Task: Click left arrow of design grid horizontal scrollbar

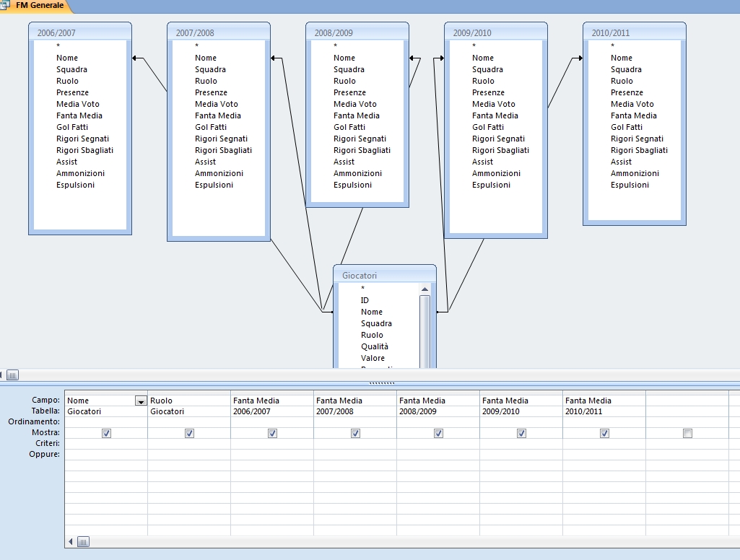Action: [x=71, y=541]
